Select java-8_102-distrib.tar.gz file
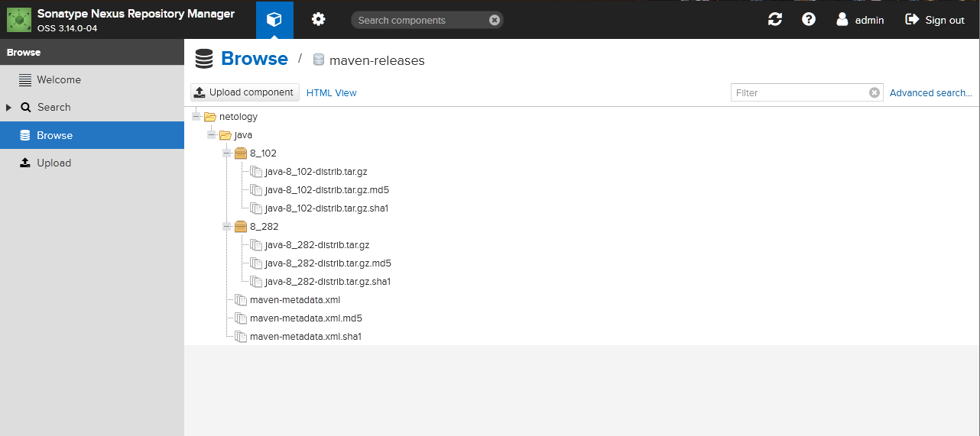The image size is (980, 436). [316, 172]
